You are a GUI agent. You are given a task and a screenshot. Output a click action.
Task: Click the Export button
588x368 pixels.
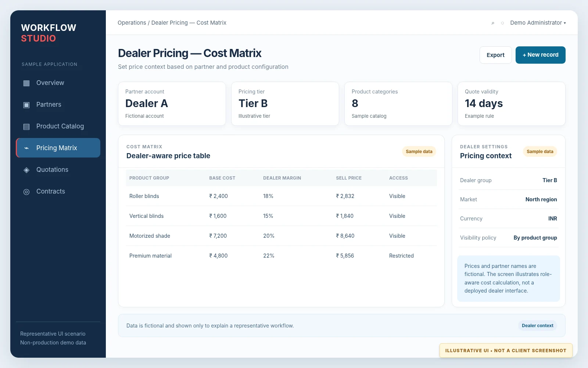coord(495,55)
